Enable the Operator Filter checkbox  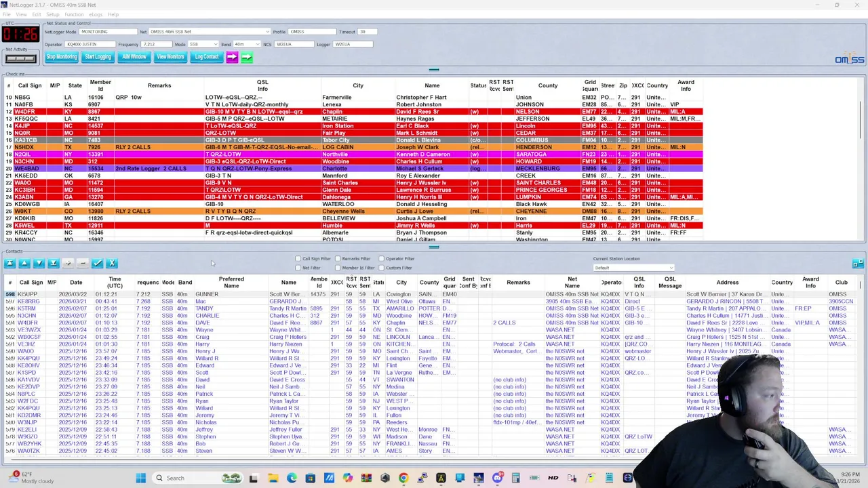click(x=381, y=259)
